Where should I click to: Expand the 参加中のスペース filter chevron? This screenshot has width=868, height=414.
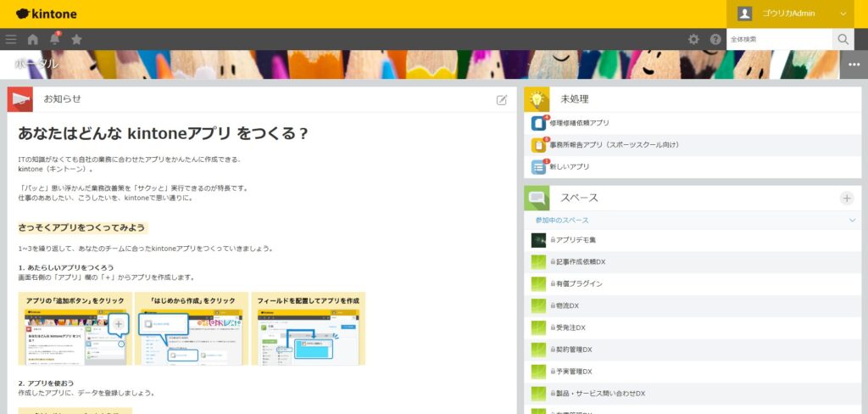pyautogui.click(x=853, y=221)
